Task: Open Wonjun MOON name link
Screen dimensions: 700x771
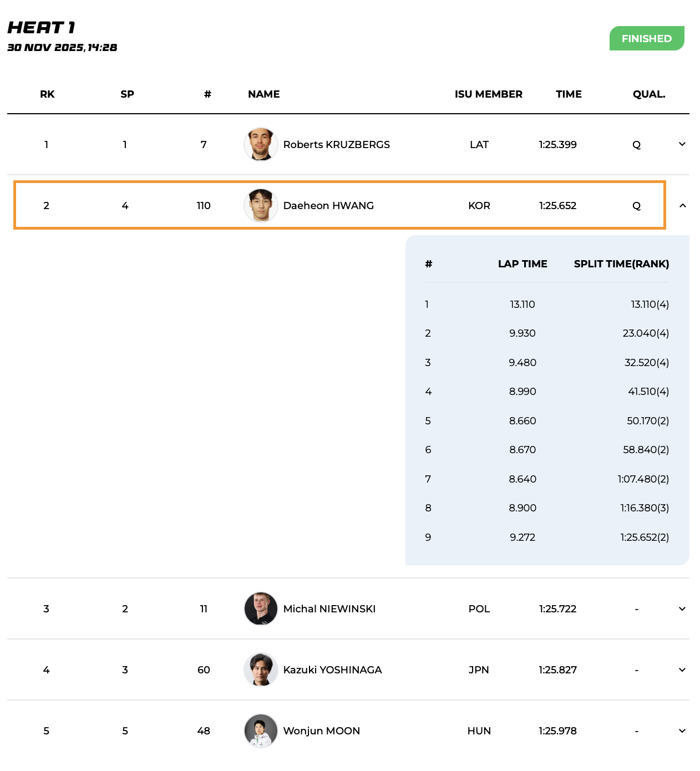Action: (x=322, y=731)
